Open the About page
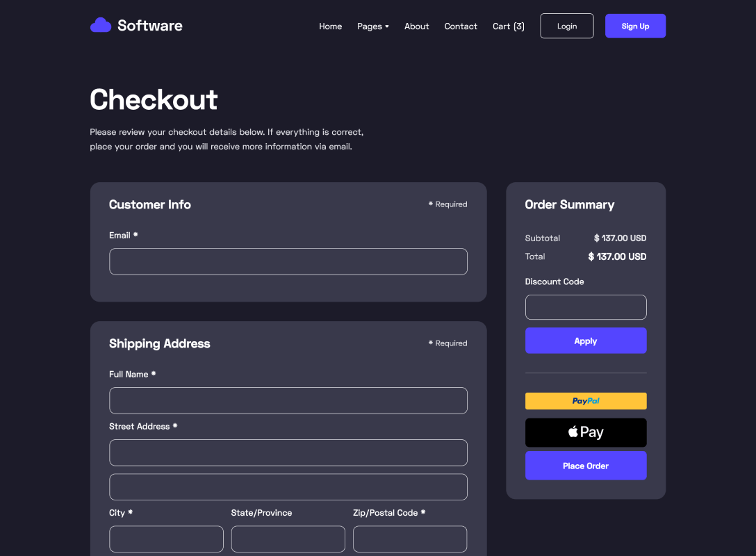 point(416,26)
